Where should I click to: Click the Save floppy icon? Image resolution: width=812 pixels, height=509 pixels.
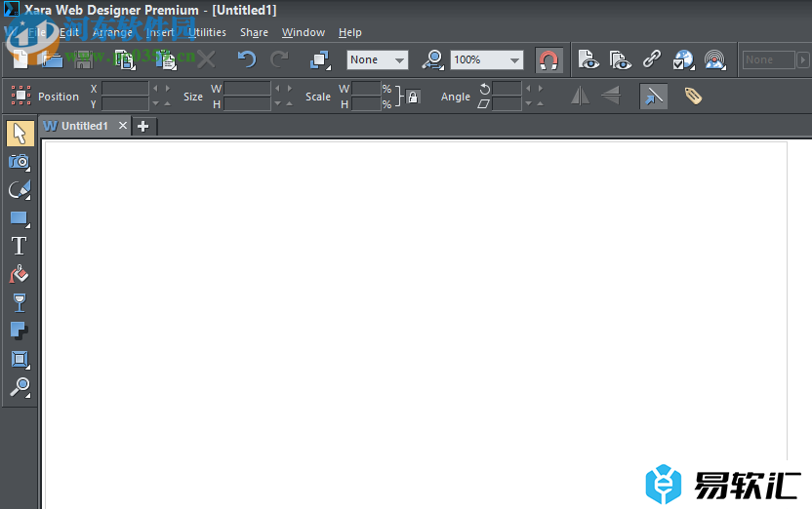[x=83, y=59]
